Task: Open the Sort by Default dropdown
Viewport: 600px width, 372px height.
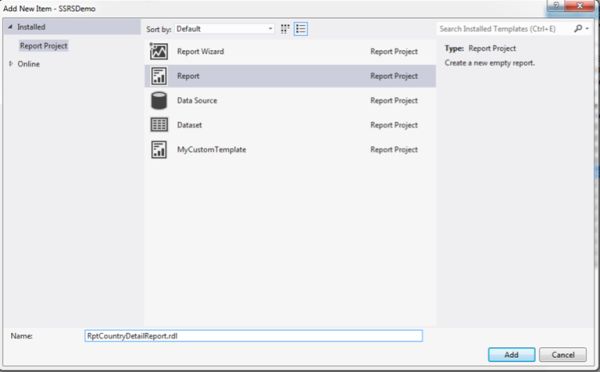Action: click(224, 29)
